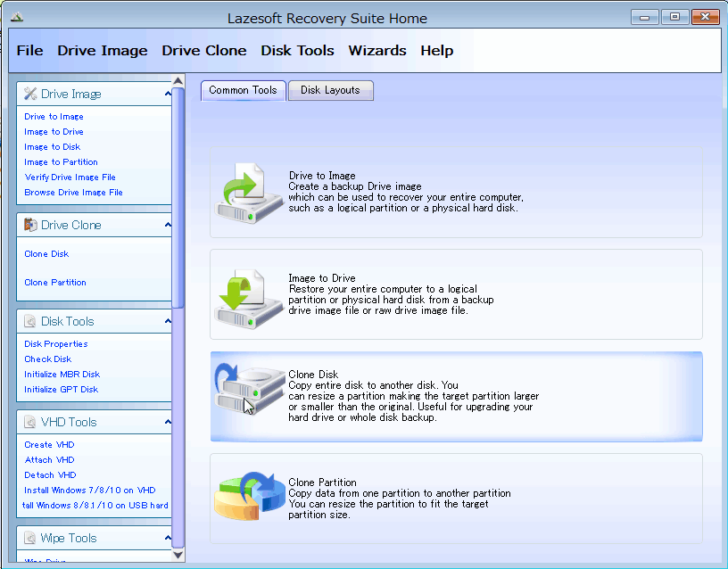The image size is (728, 569).
Task: Open Install Windows 7/8/10 on VHD link
Action: (90, 491)
